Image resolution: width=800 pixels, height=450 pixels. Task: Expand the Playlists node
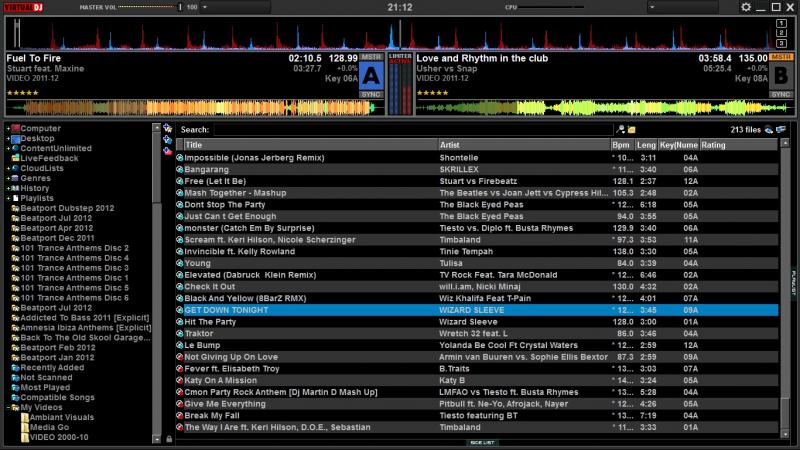coord(8,198)
